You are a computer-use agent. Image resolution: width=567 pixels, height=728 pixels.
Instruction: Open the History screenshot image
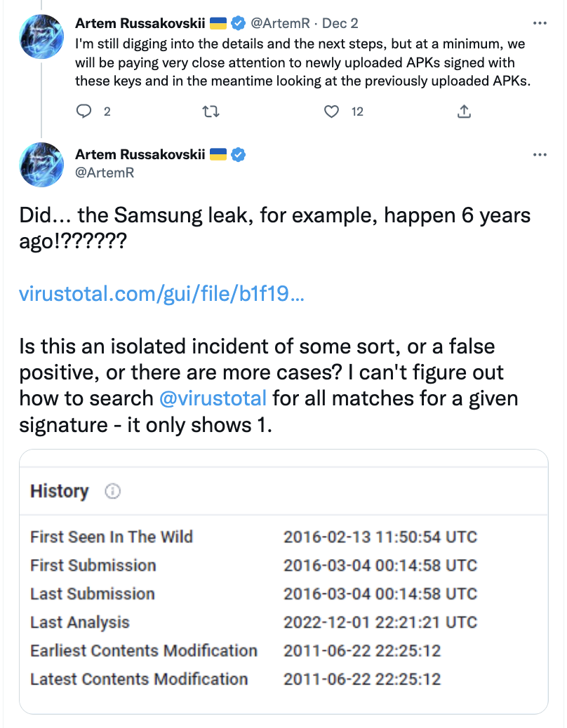283,582
